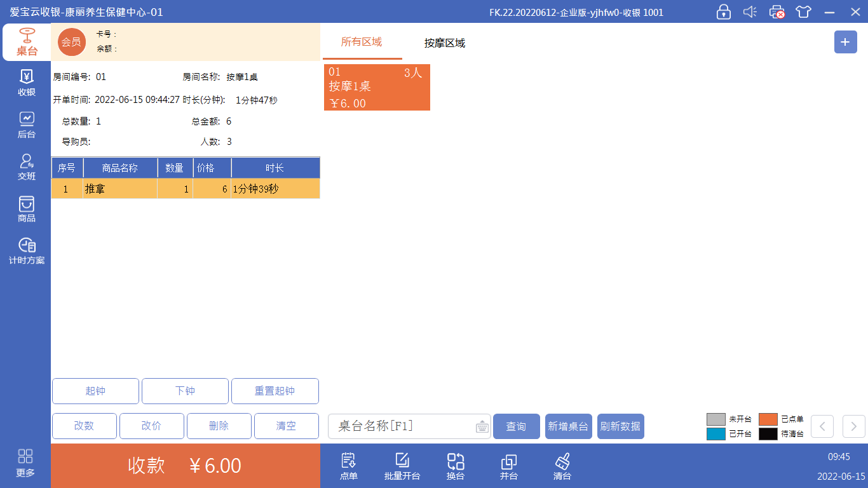This screenshot has height=488, width=868.
Task: Click the 商品名称 column header
Action: (120, 168)
